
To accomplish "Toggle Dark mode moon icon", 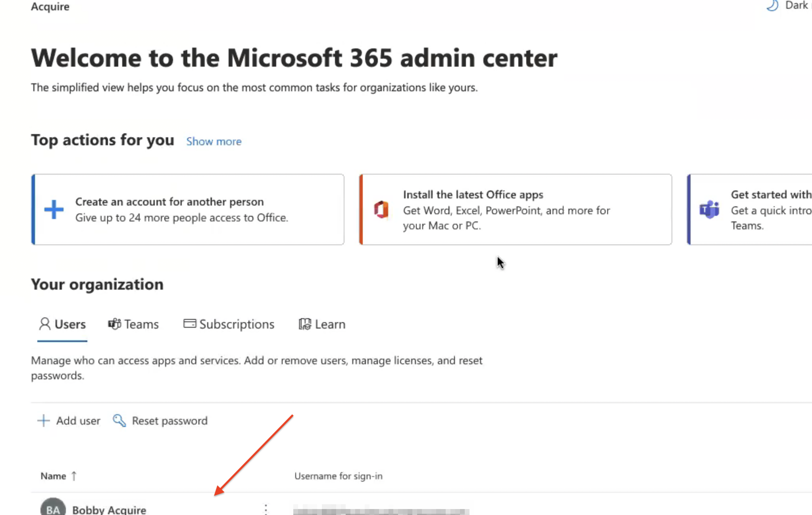I will pyautogui.click(x=772, y=6).
